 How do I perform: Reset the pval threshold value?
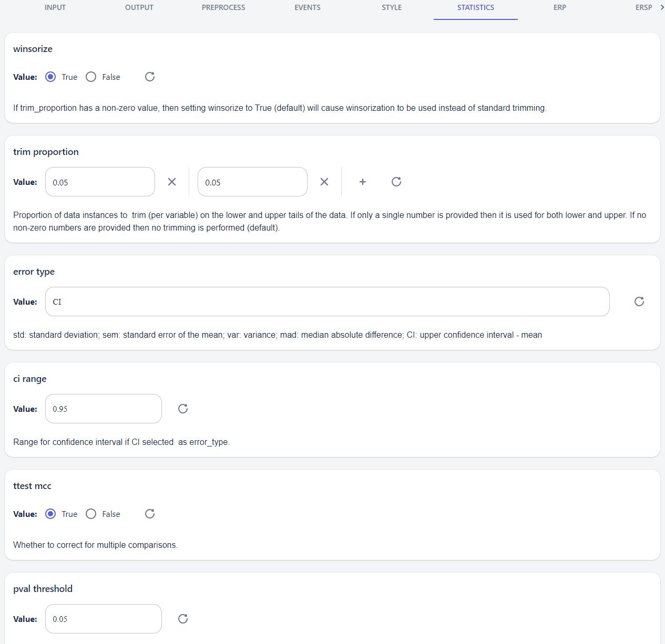tap(183, 619)
